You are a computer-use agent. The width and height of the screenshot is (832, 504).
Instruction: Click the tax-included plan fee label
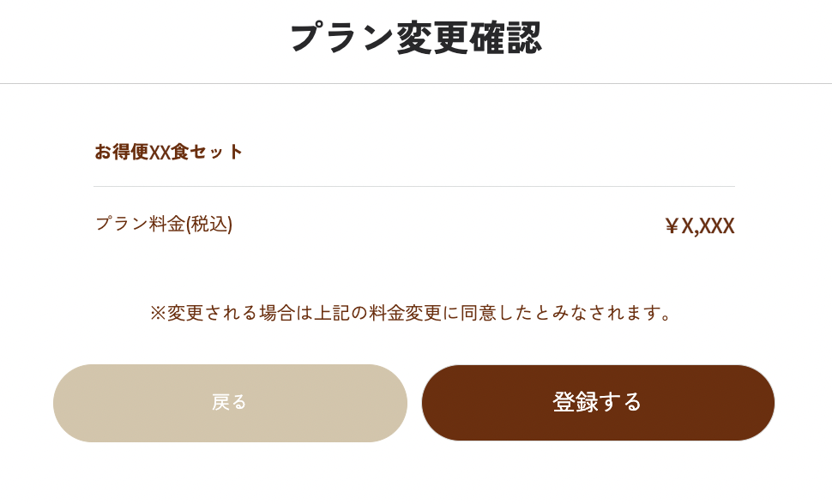coord(164,224)
